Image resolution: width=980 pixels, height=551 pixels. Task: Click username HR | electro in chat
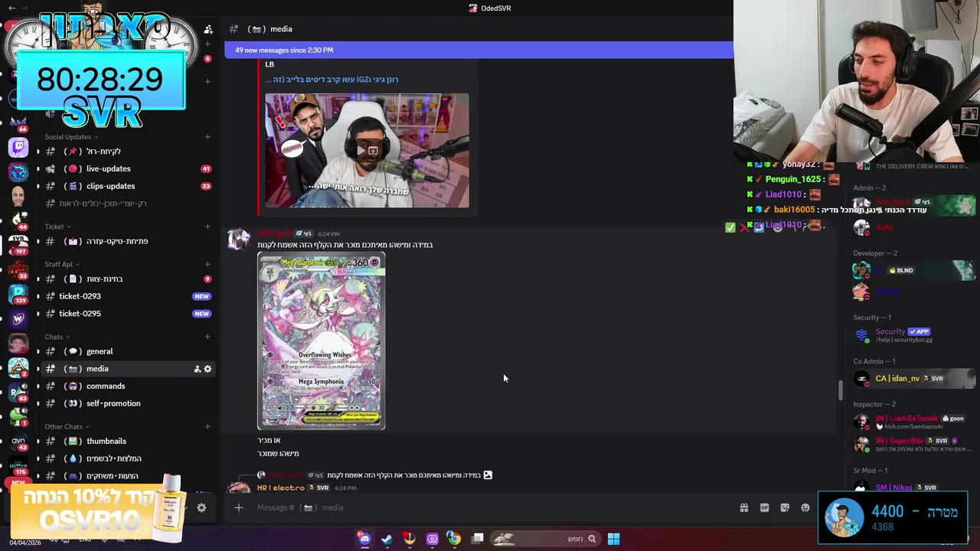click(x=281, y=487)
